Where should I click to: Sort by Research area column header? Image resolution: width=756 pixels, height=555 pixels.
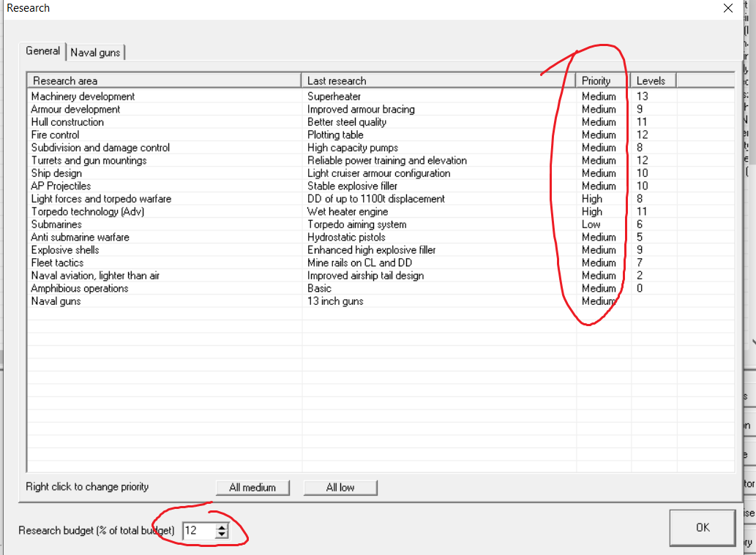(163, 80)
